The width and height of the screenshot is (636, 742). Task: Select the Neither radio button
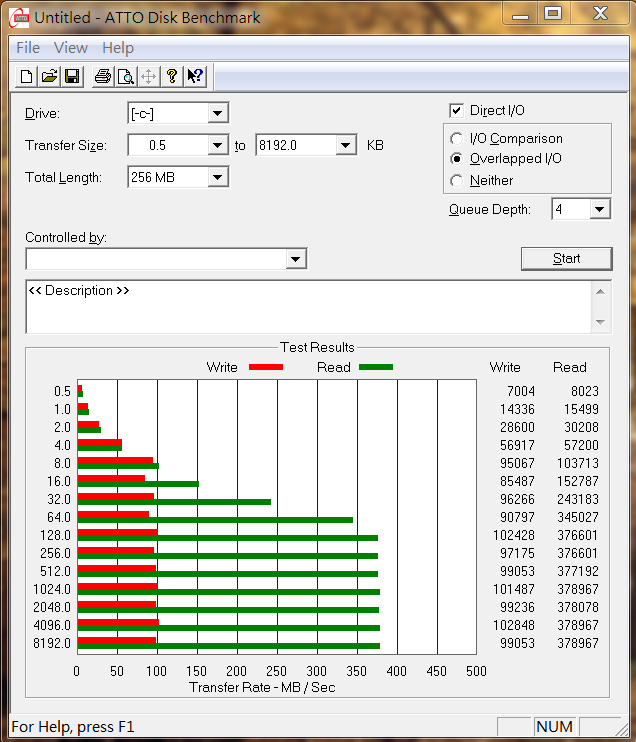(x=456, y=181)
